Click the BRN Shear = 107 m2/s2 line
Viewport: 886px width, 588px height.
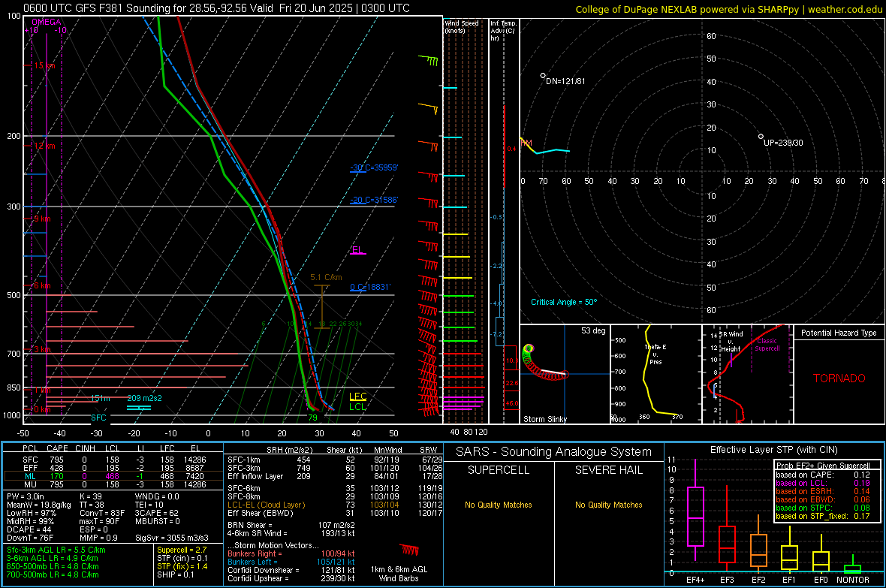click(x=291, y=525)
